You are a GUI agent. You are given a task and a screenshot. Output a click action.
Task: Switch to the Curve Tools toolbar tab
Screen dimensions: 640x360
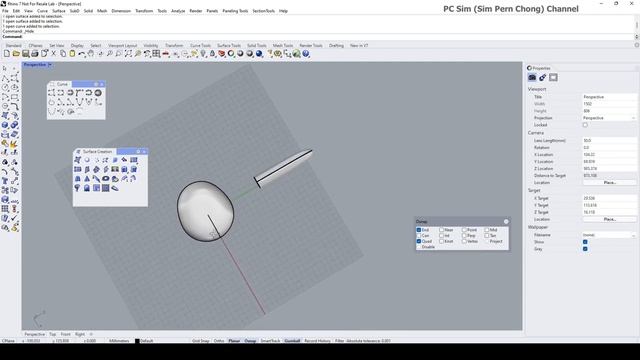pos(200,46)
